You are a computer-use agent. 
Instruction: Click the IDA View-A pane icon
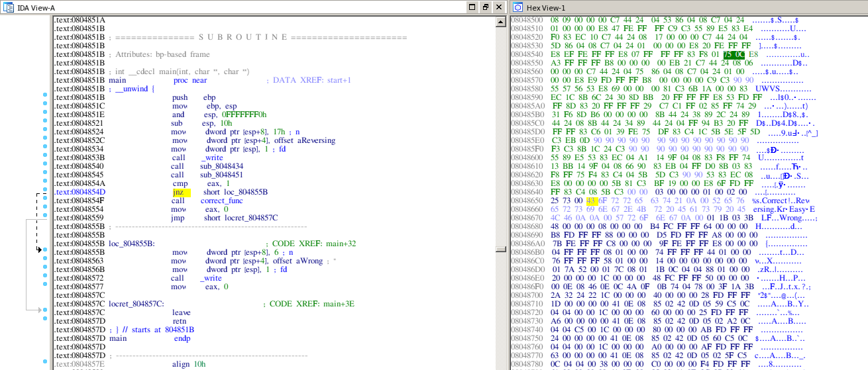[9, 7]
